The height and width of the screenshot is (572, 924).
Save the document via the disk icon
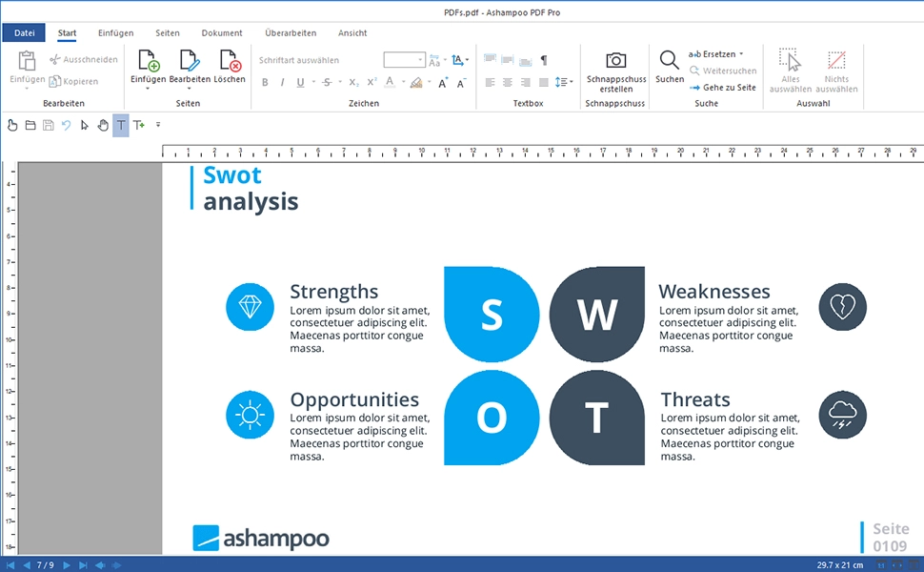click(48, 125)
